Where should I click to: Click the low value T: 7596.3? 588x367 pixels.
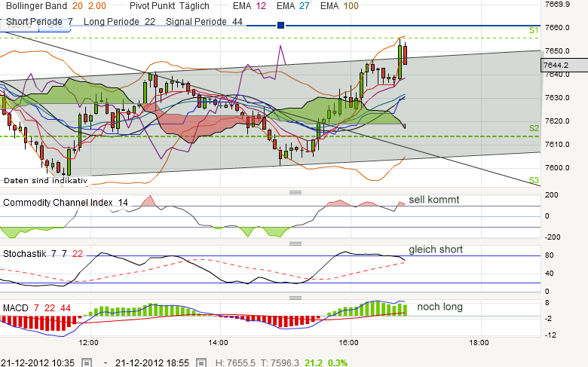(280, 362)
